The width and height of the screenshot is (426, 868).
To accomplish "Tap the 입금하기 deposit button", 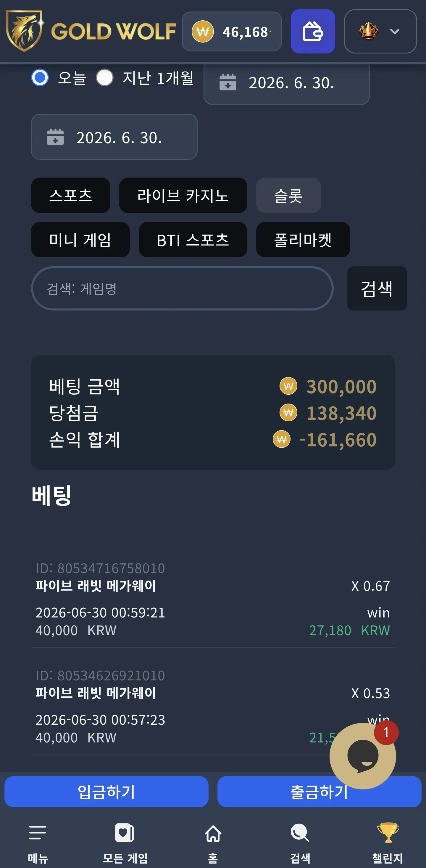I will click(106, 791).
